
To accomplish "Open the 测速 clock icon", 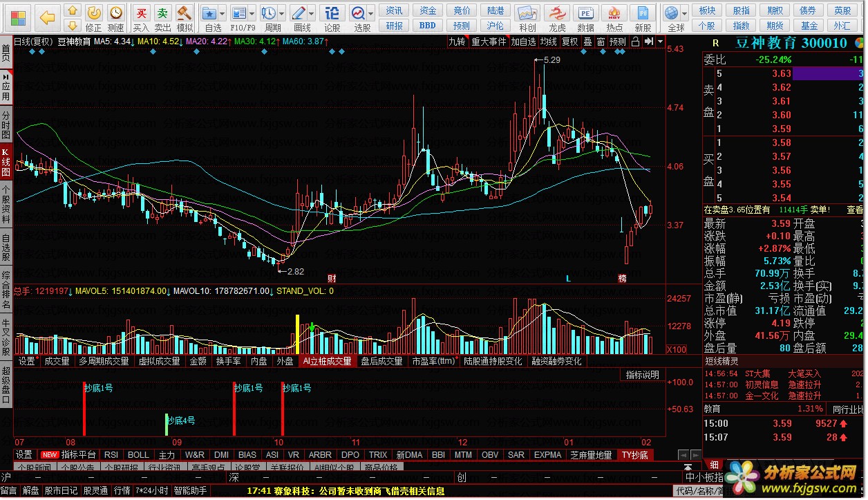I will pyautogui.click(x=115, y=12).
